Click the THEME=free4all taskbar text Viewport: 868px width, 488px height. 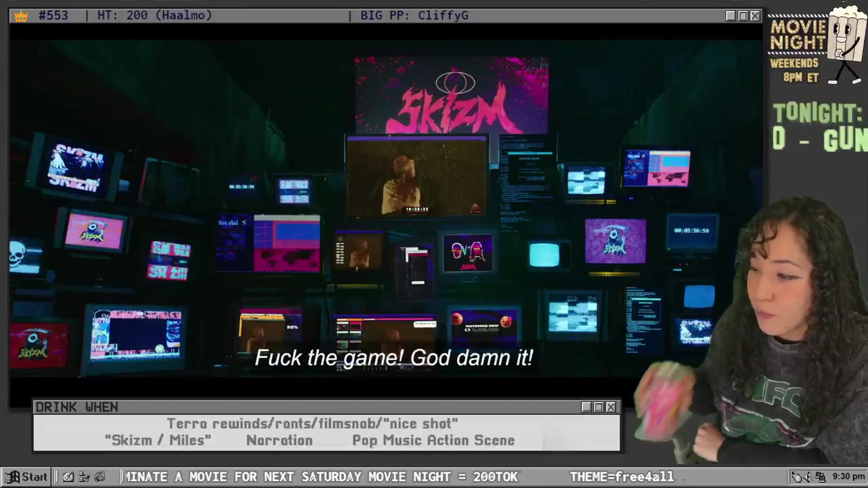click(622, 477)
